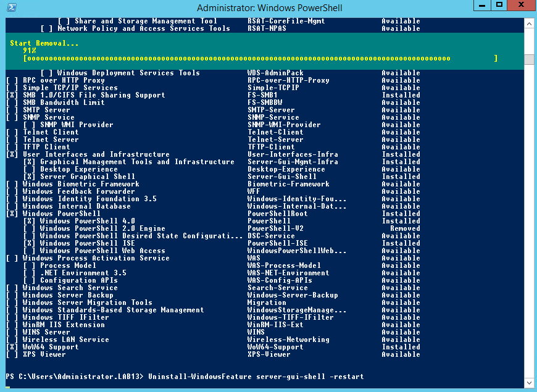Click the 'Windows Biometric Framework' row
The image size is (537, 392).
tap(213, 184)
